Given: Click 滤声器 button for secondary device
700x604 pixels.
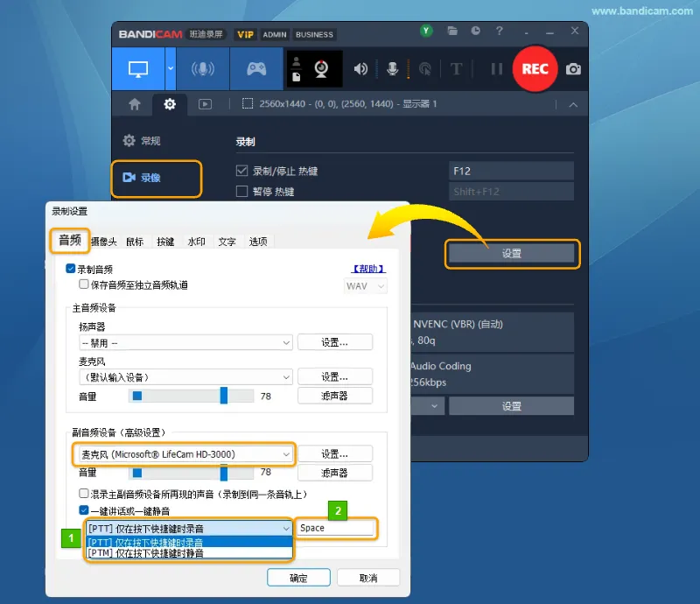Looking at the screenshot, I should click(335, 473).
